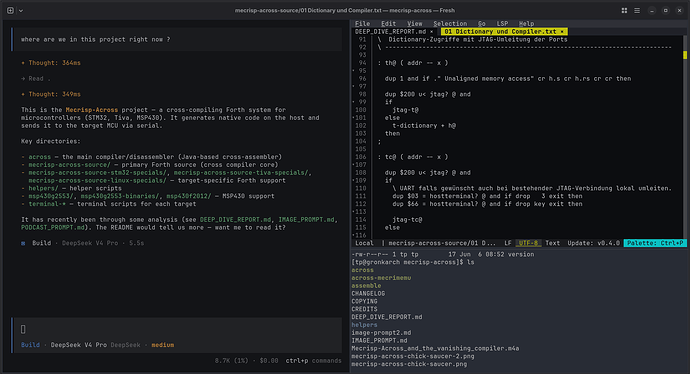Maximize the Fresh terminal window

point(665,11)
